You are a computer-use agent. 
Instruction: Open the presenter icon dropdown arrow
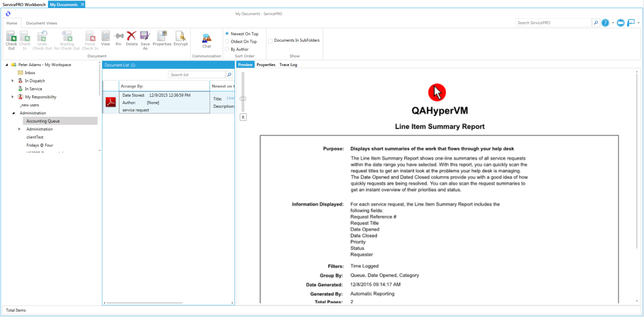[639, 23]
